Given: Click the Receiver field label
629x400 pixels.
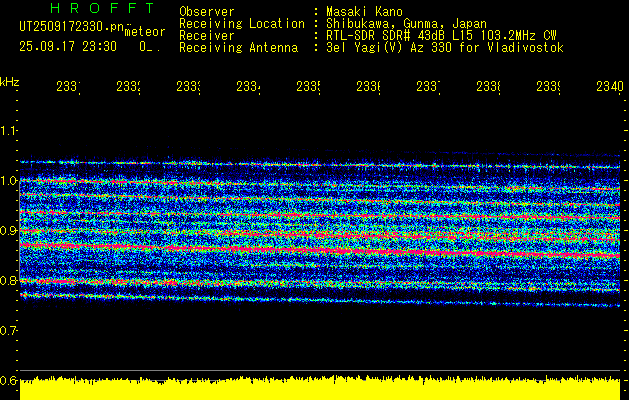Looking at the screenshot, I should (207, 36).
